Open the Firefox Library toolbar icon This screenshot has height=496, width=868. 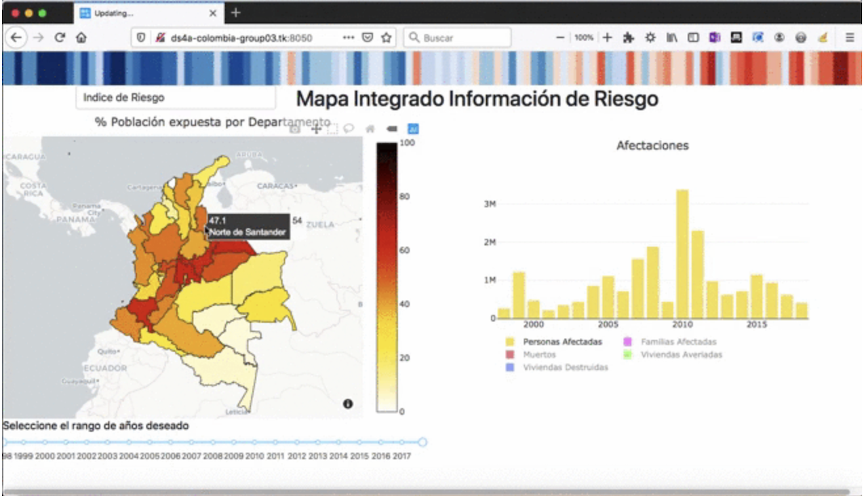click(672, 38)
